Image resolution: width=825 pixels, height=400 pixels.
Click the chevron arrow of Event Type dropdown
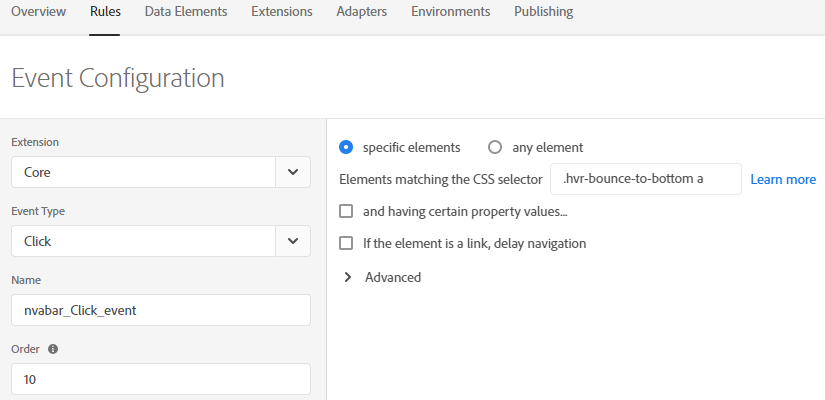(292, 241)
